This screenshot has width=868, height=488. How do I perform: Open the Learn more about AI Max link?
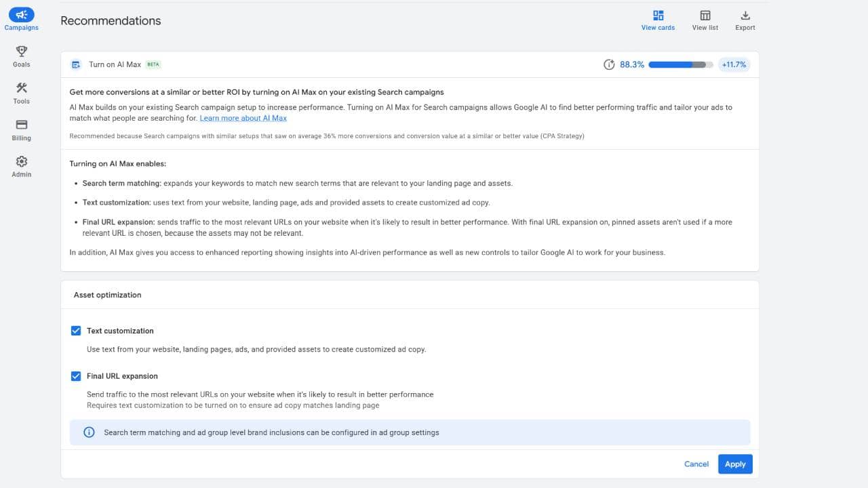[243, 117]
